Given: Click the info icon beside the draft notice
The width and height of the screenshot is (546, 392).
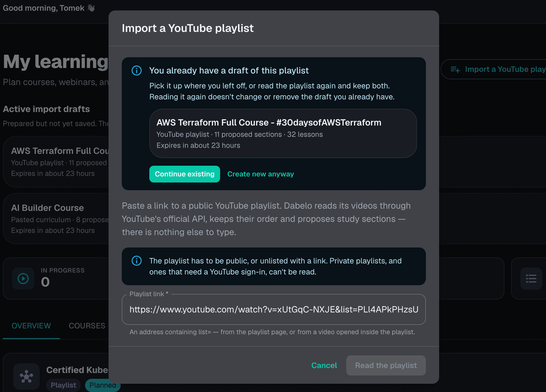Looking at the screenshot, I should tap(137, 70).
